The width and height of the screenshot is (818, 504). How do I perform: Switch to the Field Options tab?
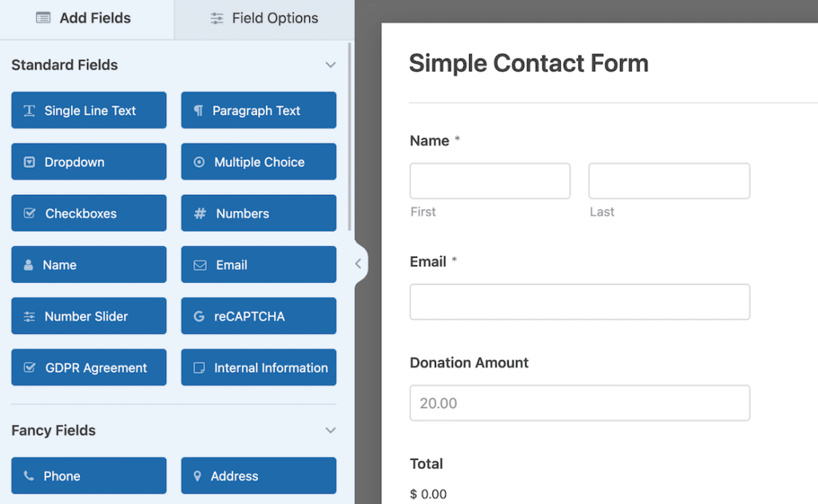click(x=264, y=18)
